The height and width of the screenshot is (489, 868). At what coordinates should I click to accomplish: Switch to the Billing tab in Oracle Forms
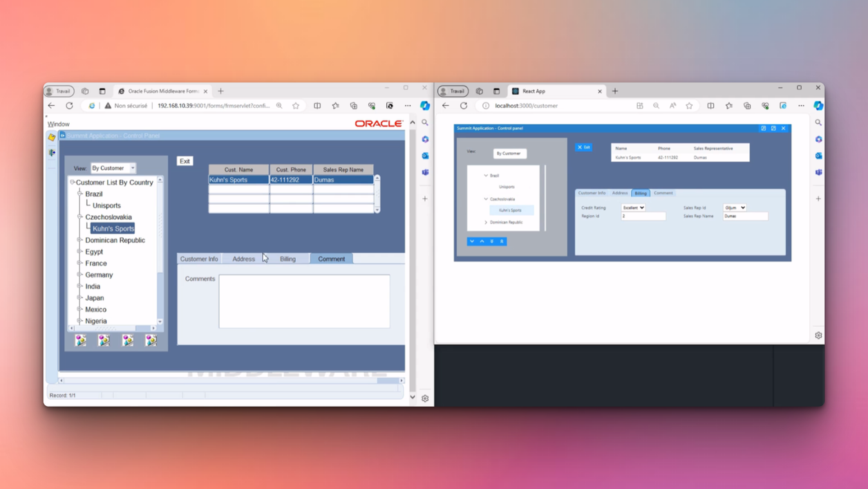pos(287,258)
